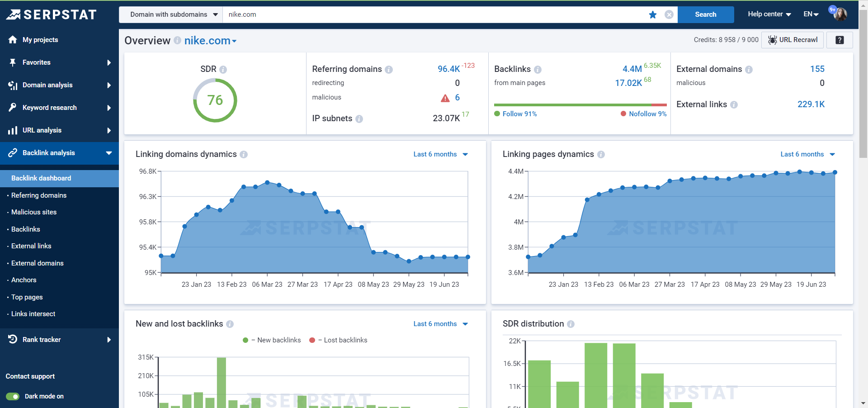868x408 pixels.
Task: Click the help question mark button
Action: point(839,40)
